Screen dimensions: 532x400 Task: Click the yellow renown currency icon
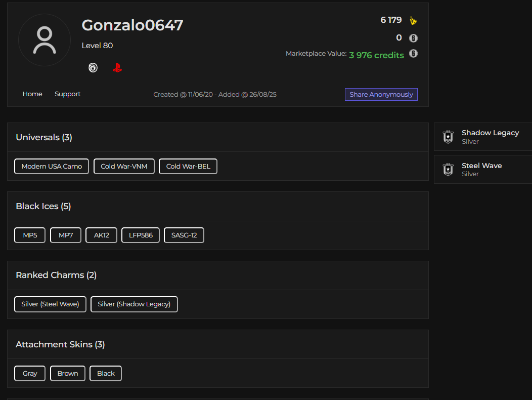tap(413, 21)
